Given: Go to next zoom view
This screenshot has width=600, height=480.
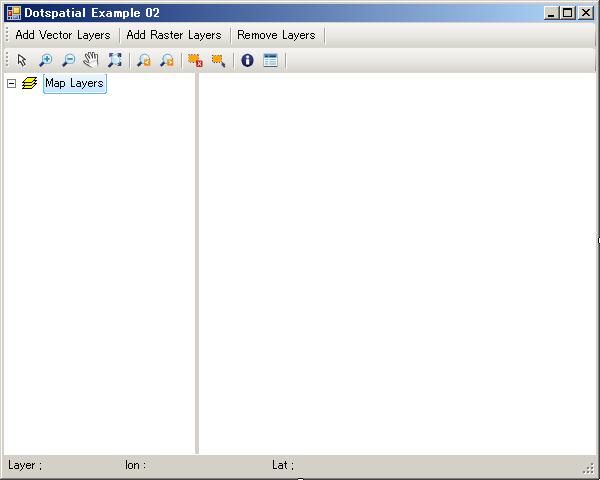Looking at the screenshot, I should coord(167,61).
